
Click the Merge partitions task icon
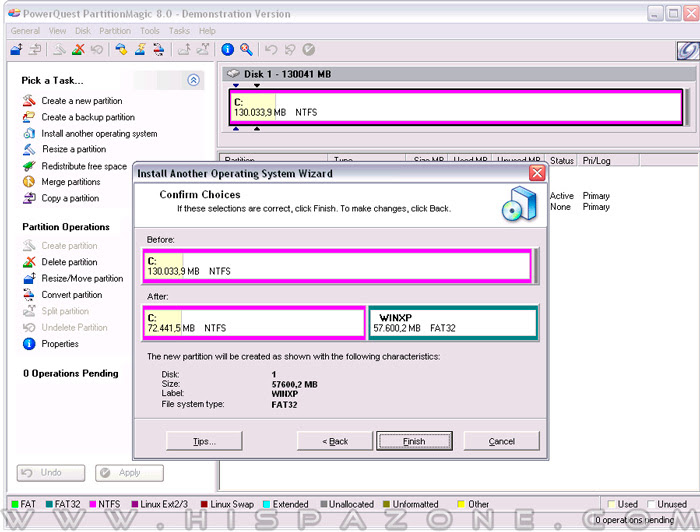pyautogui.click(x=29, y=182)
